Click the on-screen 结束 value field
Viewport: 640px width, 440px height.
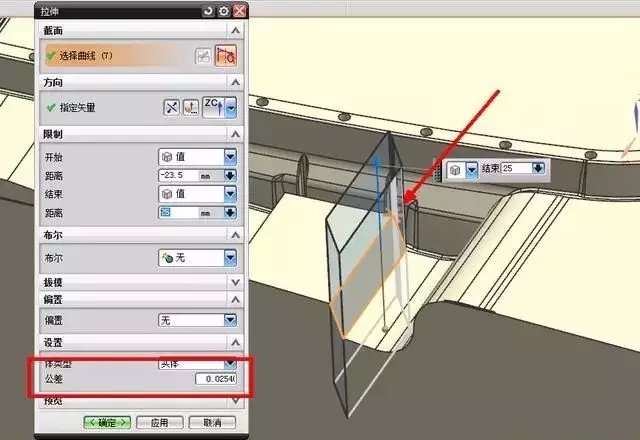click(516, 168)
